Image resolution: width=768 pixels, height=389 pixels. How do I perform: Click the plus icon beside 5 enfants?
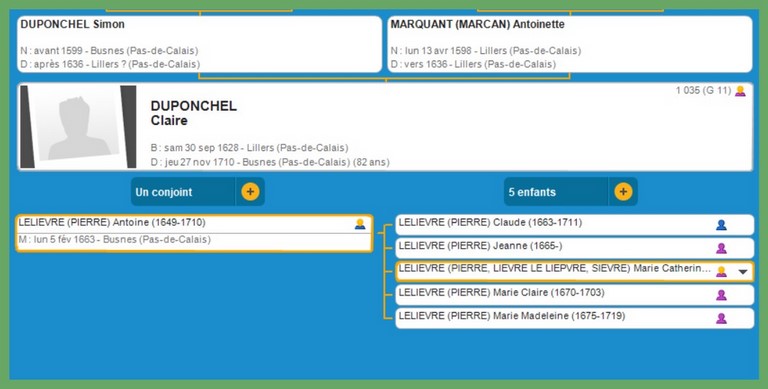click(x=623, y=192)
